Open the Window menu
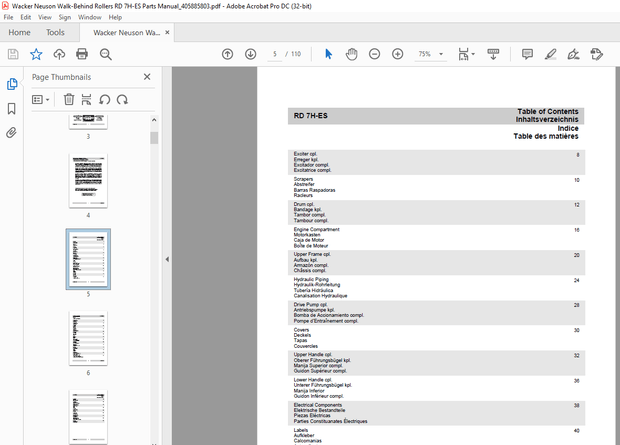 pos(90,17)
